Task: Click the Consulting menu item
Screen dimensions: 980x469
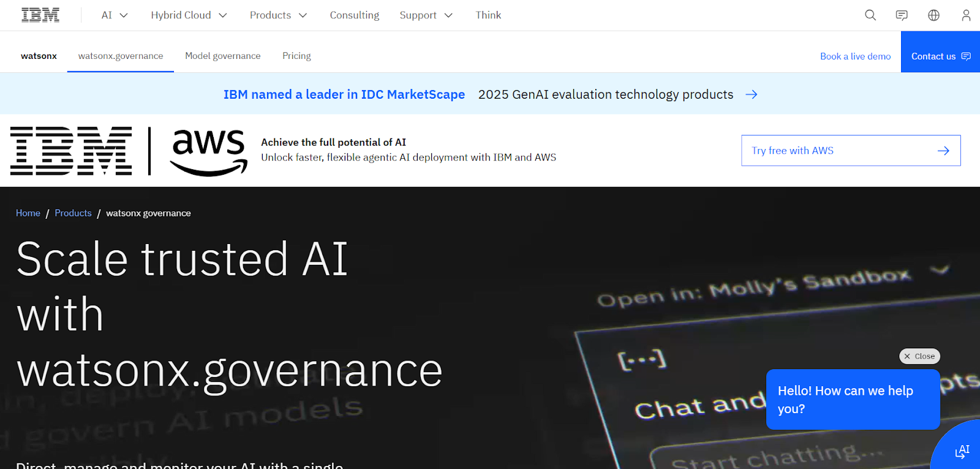Action: point(355,15)
